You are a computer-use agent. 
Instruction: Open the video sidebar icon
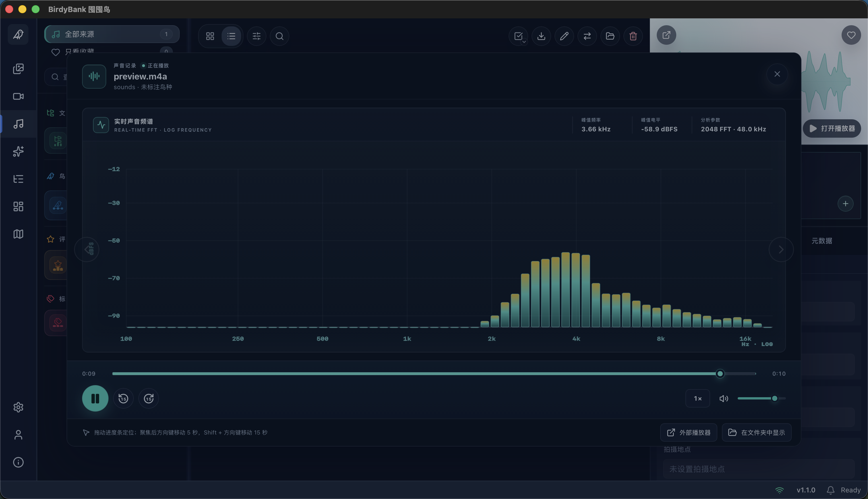coord(18,96)
